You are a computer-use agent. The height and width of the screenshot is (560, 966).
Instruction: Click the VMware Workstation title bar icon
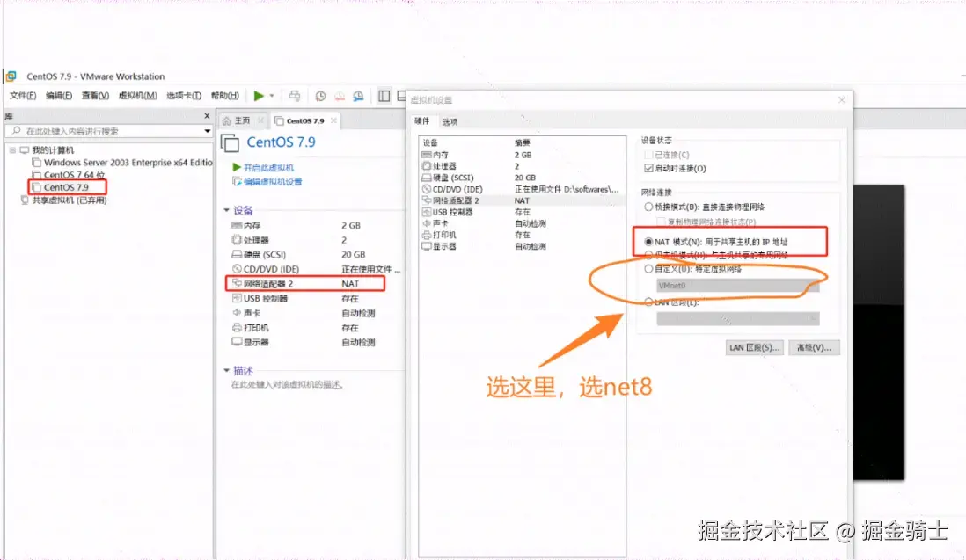click(11, 76)
